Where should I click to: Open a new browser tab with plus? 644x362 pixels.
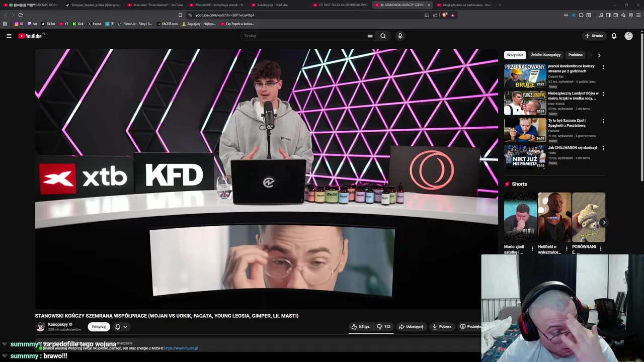tap(500, 5)
